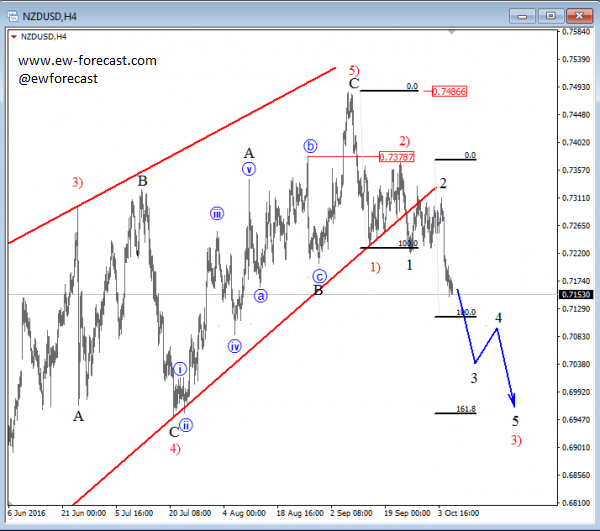Image resolution: width=600 pixels, height=531 pixels.
Task: Click the 0.70380 value on price scale
Action: (576, 364)
